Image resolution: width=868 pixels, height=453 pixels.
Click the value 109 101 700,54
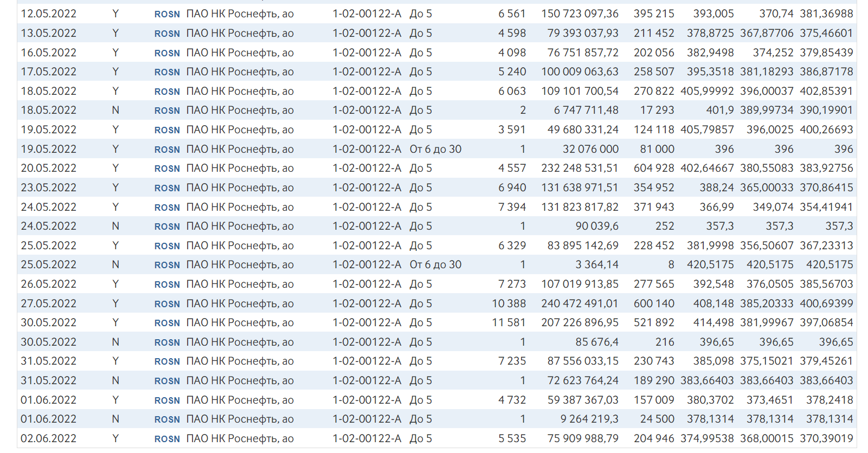[580, 91]
